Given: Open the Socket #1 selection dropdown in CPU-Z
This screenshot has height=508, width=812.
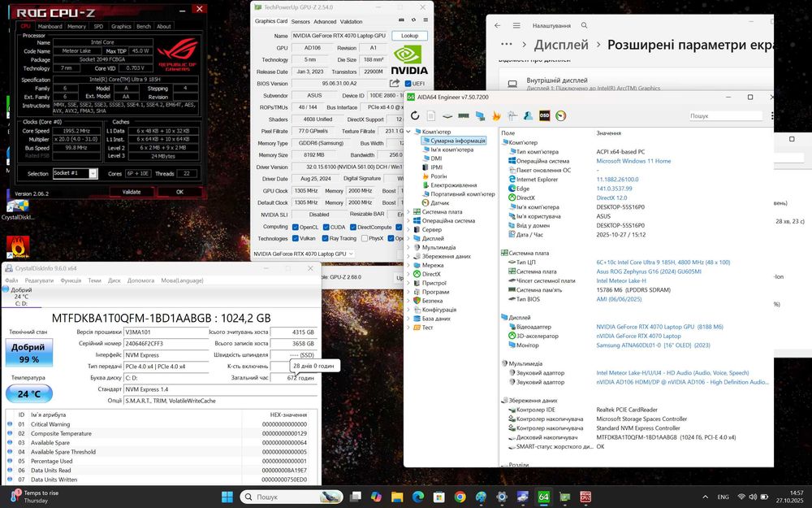Looking at the screenshot, I should [75, 173].
